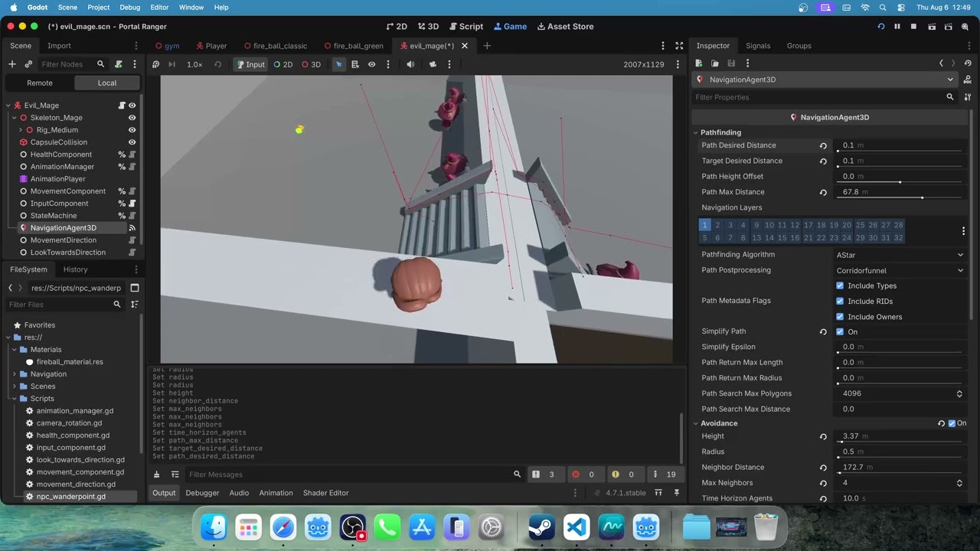Image resolution: width=980 pixels, height=551 pixels.
Task: Click the collapse output lines icon
Action: (175, 474)
